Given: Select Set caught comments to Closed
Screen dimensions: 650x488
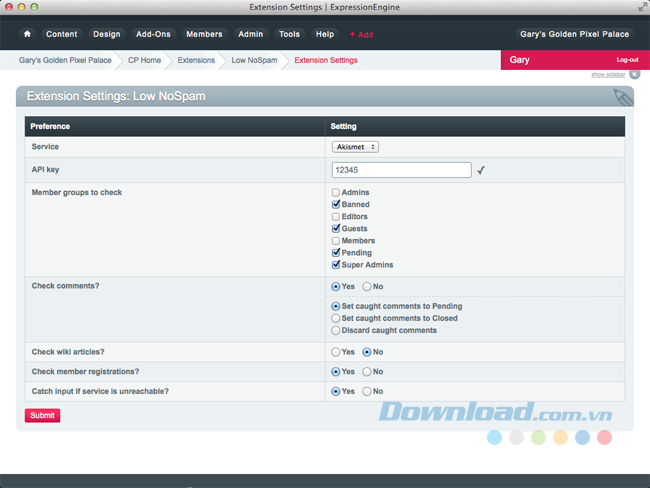Looking at the screenshot, I should coord(336,318).
